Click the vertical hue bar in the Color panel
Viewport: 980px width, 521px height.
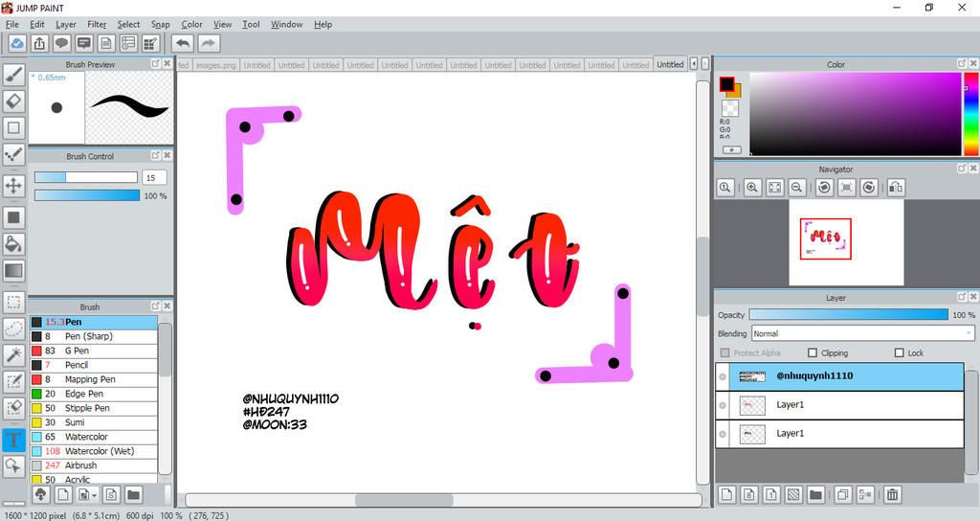971,114
